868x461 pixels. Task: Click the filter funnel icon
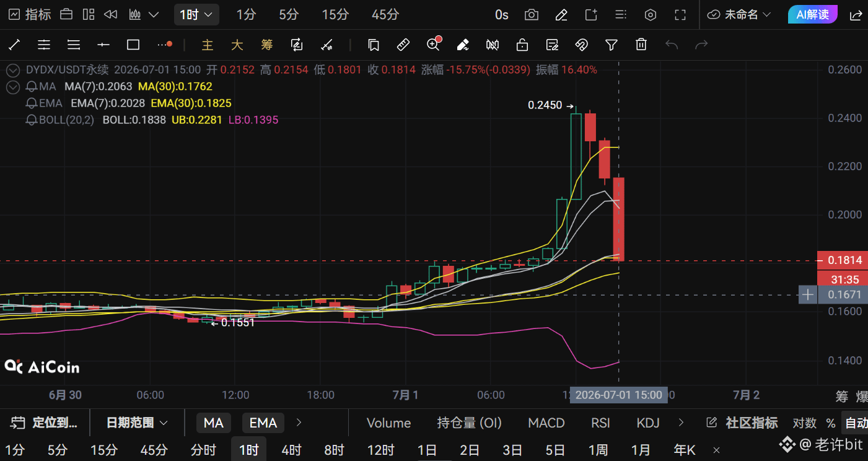click(x=612, y=45)
